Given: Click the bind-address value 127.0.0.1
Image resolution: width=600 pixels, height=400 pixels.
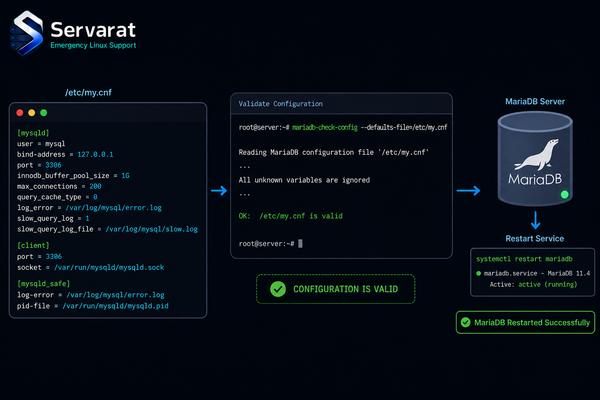Looking at the screenshot, I should (x=95, y=154).
